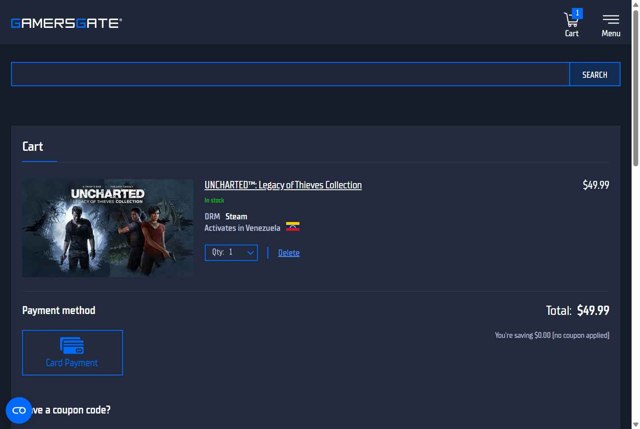Viewport: 640px width, 429px height.
Task: Click into the search input field
Action: (290, 74)
